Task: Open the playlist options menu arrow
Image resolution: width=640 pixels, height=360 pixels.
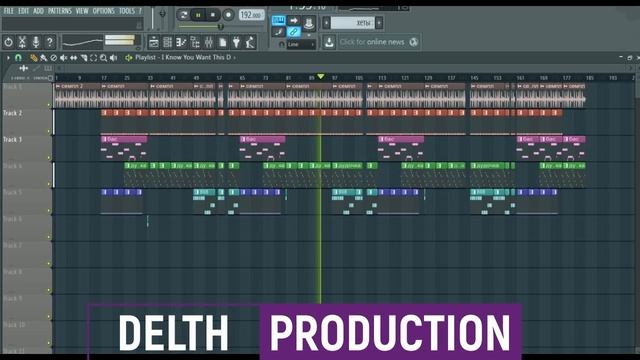Action: pyautogui.click(x=8, y=58)
